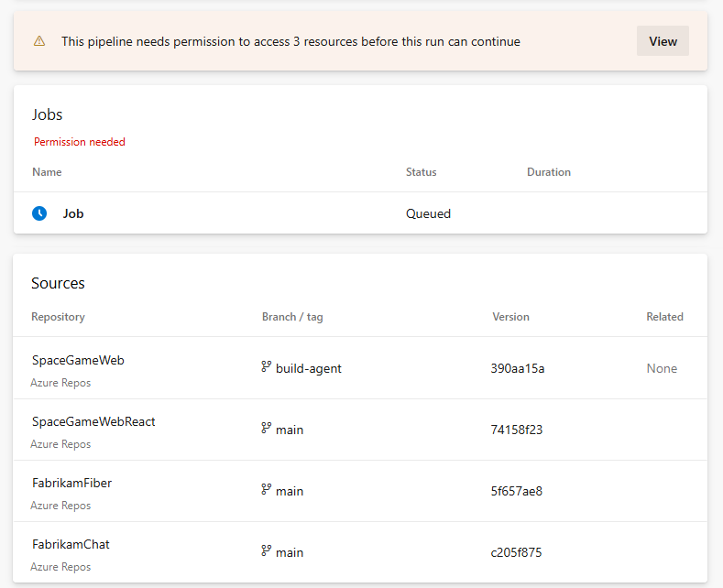Open the FabrikamFiber repository link
Image resolution: width=723 pixels, height=588 pixels.
(71, 483)
